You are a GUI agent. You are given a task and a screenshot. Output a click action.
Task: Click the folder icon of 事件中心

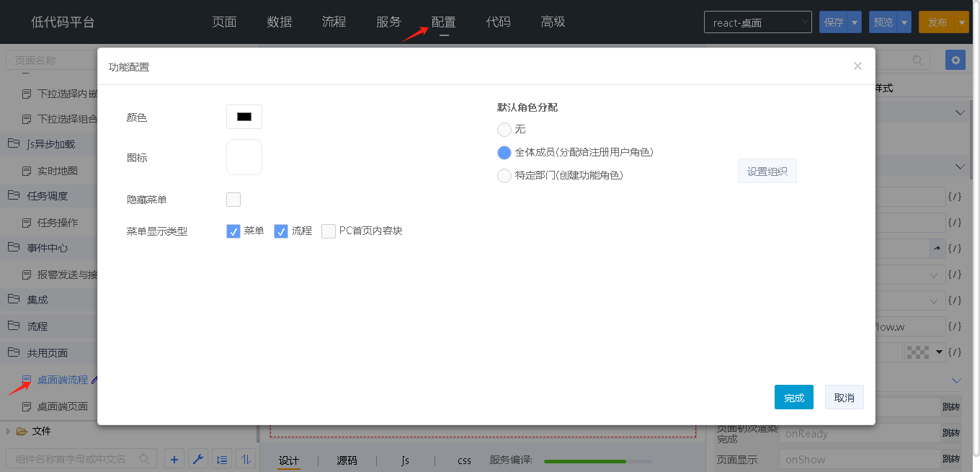coord(13,247)
